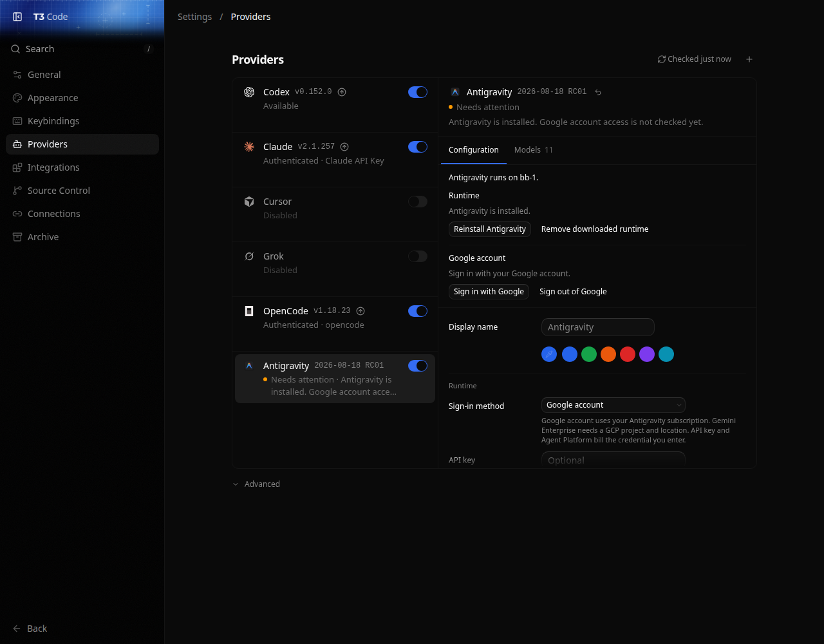This screenshot has height=644, width=824.
Task: Click the Claude version update icon
Action: (x=344, y=147)
